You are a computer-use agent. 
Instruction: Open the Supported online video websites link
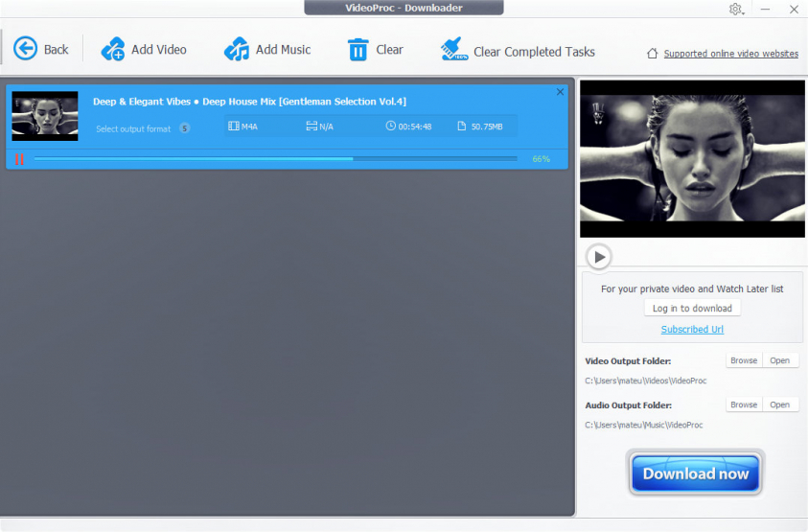coord(730,54)
